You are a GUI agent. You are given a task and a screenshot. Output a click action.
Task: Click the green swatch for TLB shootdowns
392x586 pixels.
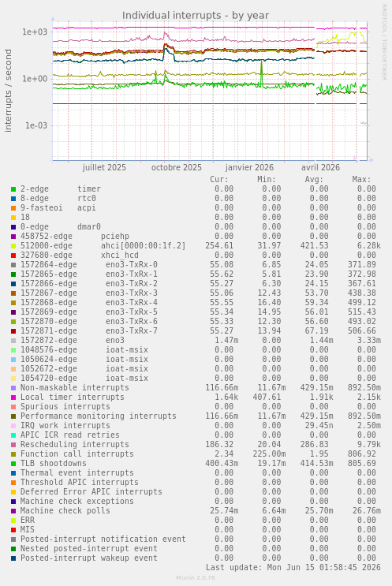(13, 464)
